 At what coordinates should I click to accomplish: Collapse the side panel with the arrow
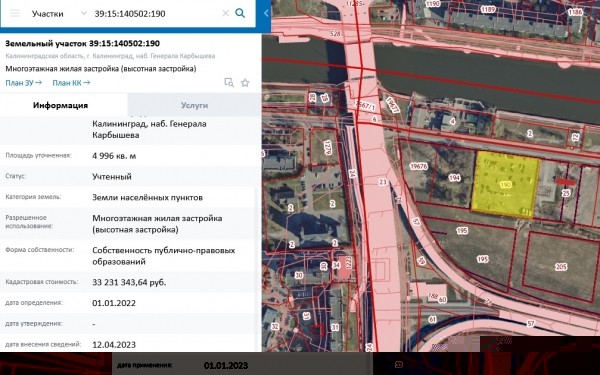click(x=266, y=13)
